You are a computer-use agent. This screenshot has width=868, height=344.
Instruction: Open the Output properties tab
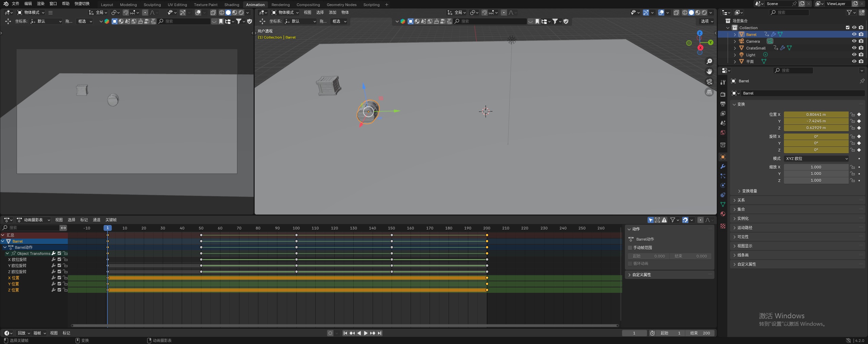pyautogui.click(x=723, y=104)
